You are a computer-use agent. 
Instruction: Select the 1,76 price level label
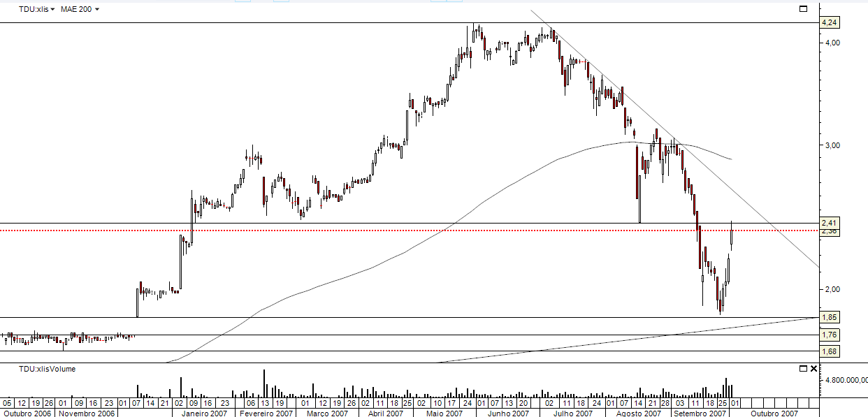point(830,335)
